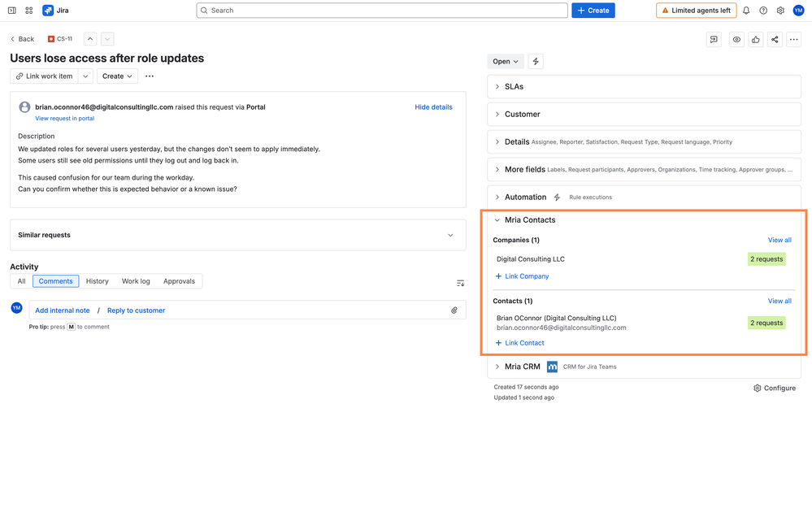
Task: Click View all for Companies
Action: click(779, 241)
